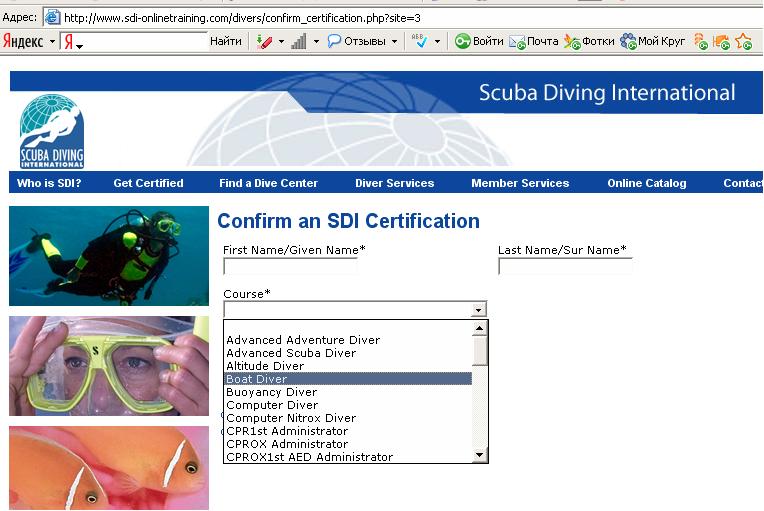Open Фотки photos from the toolbar
Screen dimensions: 764x511
pyautogui.click(x=589, y=42)
